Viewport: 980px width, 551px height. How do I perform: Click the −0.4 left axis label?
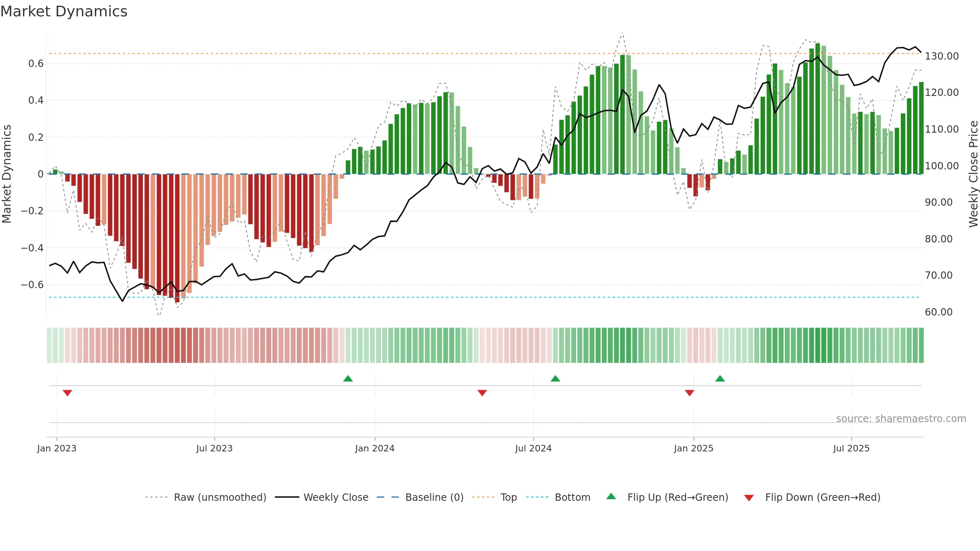[32, 248]
